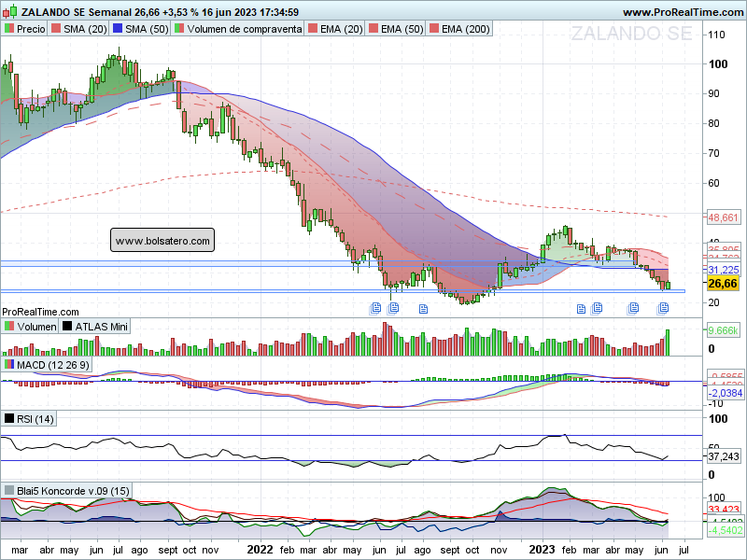Select the EMA (20) legend entry

[x=335, y=29]
